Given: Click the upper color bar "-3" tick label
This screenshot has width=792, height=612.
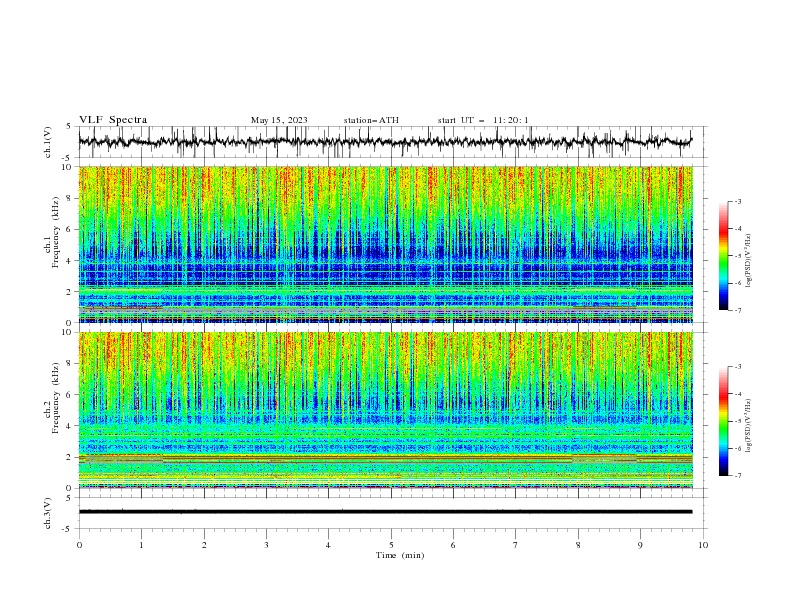Looking at the screenshot, I should [x=737, y=201].
